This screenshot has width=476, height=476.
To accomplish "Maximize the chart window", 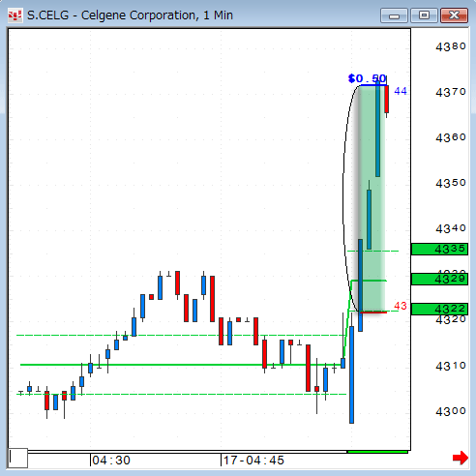I will (424, 15).
